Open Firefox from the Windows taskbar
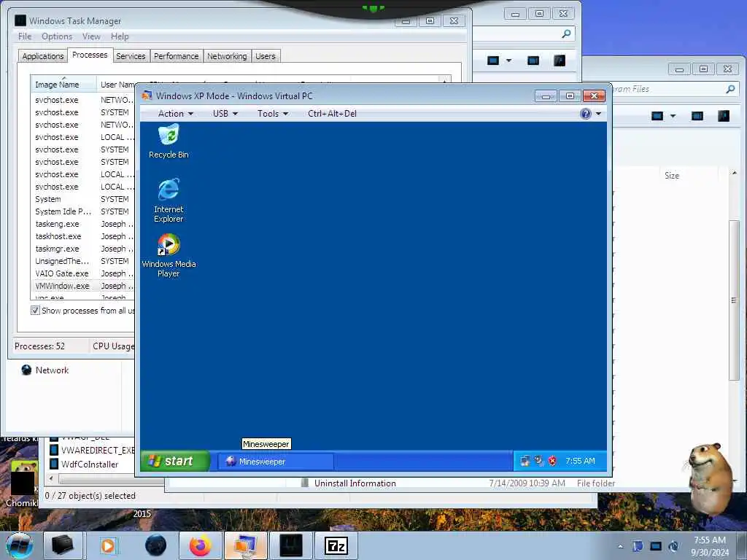747x560 pixels. (x=201, y=545)
